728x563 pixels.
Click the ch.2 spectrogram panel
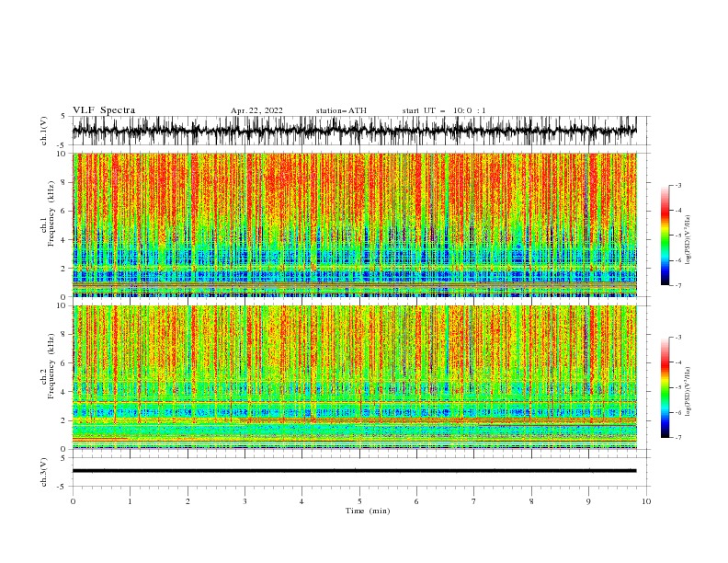pyautogui.click(x=354, y=377)
